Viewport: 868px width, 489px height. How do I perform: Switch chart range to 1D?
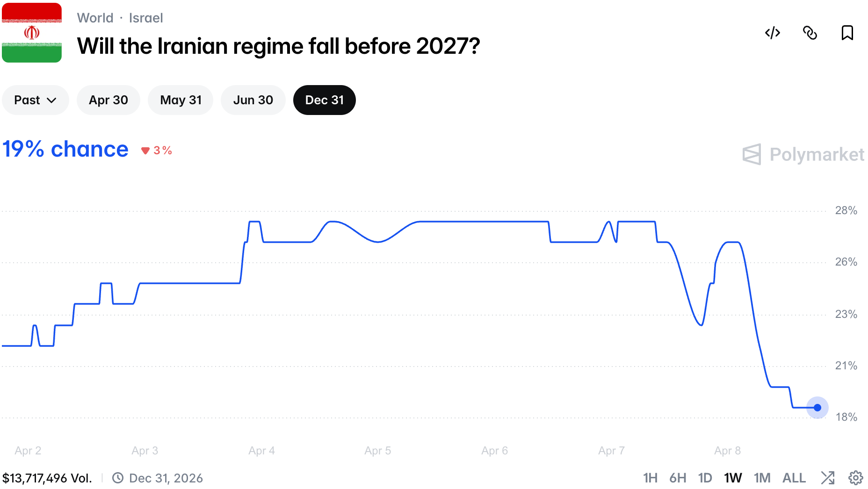(705, 478)
